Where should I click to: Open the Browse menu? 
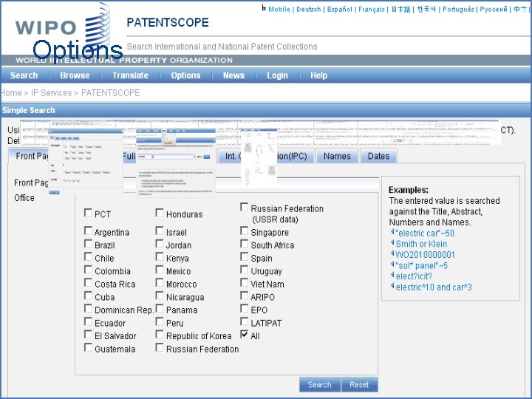[75, 75]
